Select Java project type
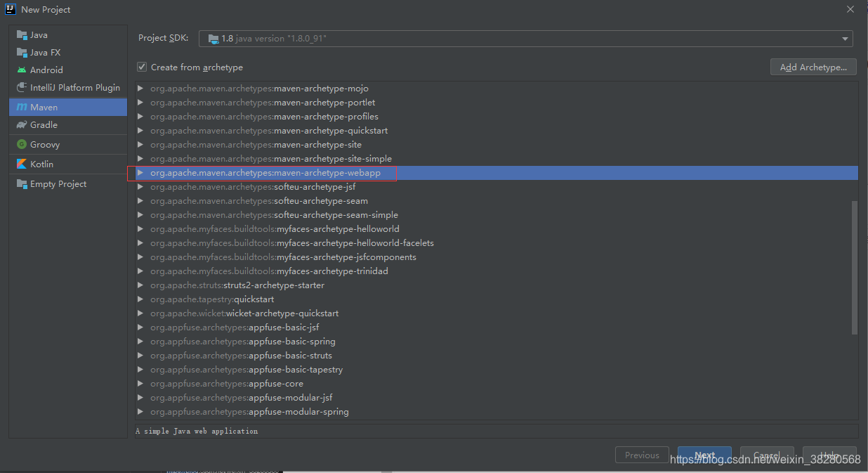This screenshot has height=473, width=868. tap(68, 34)
